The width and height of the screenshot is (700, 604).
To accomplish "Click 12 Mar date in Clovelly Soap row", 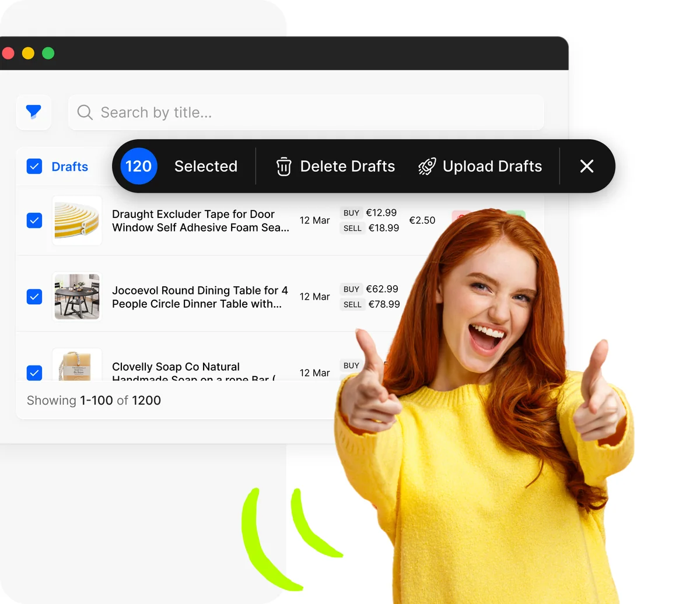I will tap(315, 373).
